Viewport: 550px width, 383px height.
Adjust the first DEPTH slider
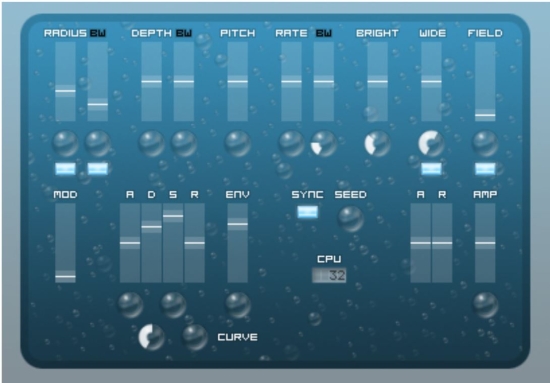pyautogui.click(x=152, y=81)
